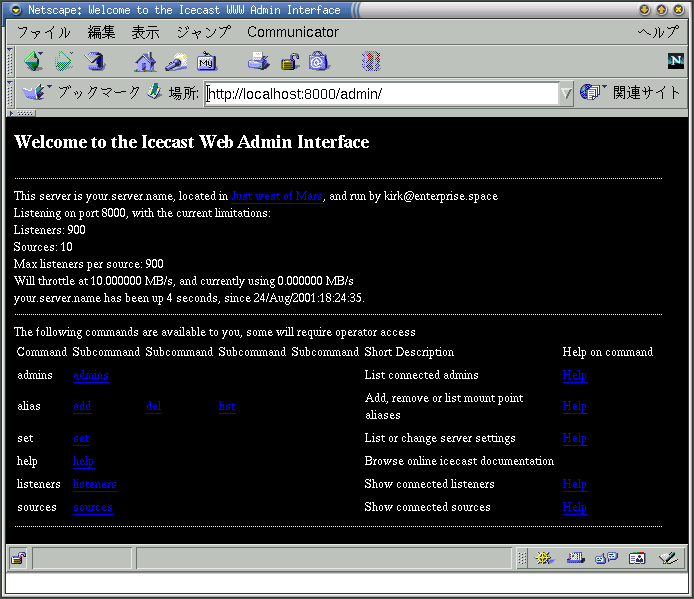Expand the URL history dropdown arrow

[566, 94]
